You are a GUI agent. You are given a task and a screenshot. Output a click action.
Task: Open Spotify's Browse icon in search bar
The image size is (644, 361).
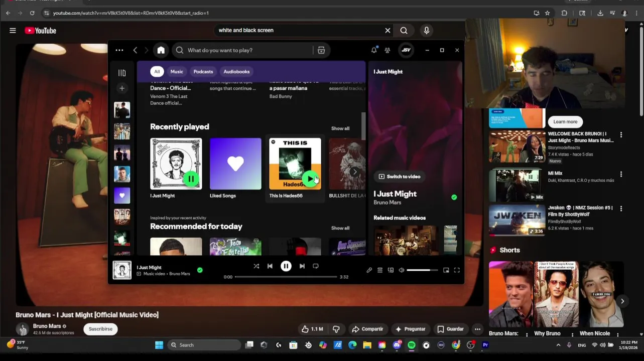(x=321, y=50)
